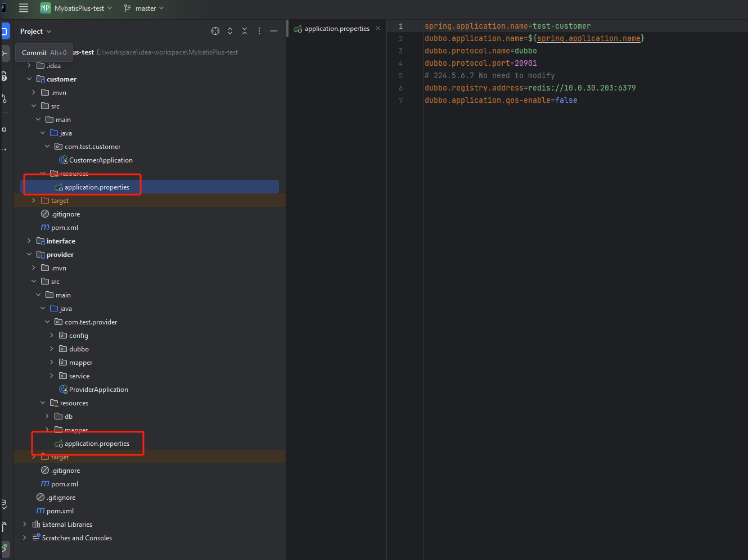Image resolution: width=748 pixels, height=560 pixels.
Task: Collapse all nodes in Project tree
Action: (245, 31)
